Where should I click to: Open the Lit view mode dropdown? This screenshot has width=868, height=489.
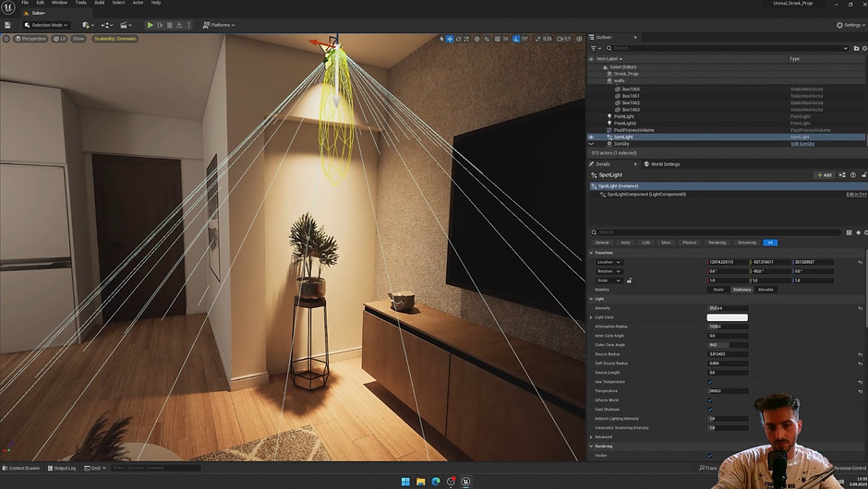coord(59,39)
